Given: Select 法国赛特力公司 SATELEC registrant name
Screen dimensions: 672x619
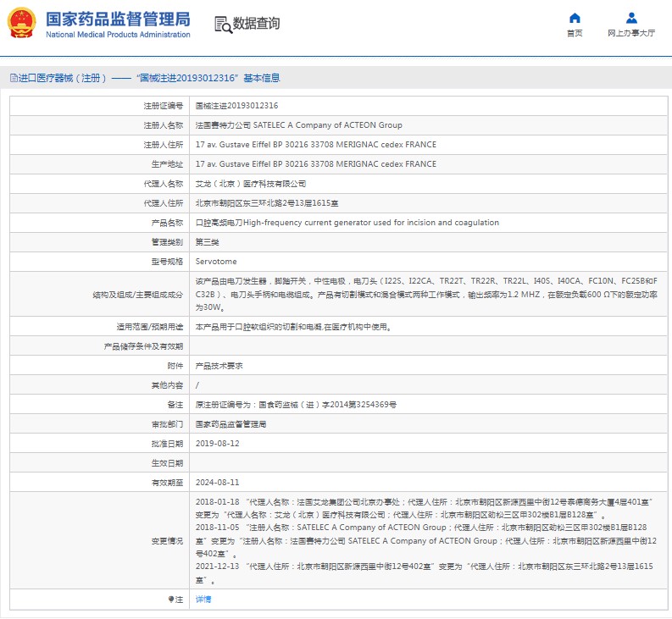Looking at the screenshot, I should click(x=299, y=125).
